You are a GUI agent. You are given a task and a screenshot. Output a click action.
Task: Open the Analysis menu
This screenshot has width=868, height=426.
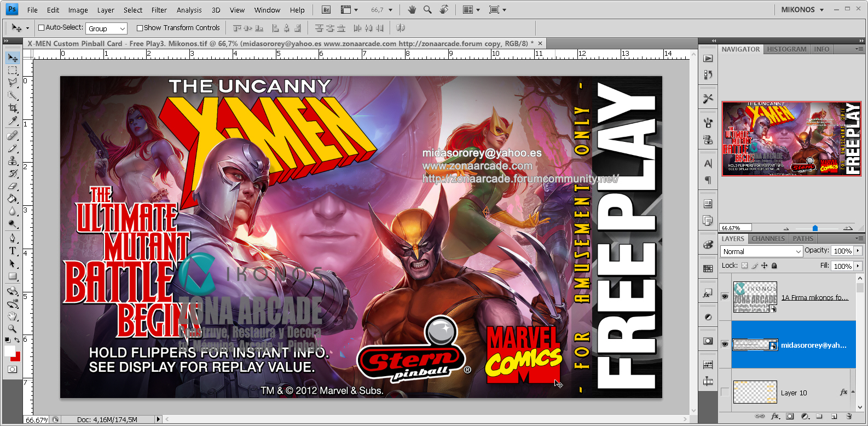click(x=189, y=10)
